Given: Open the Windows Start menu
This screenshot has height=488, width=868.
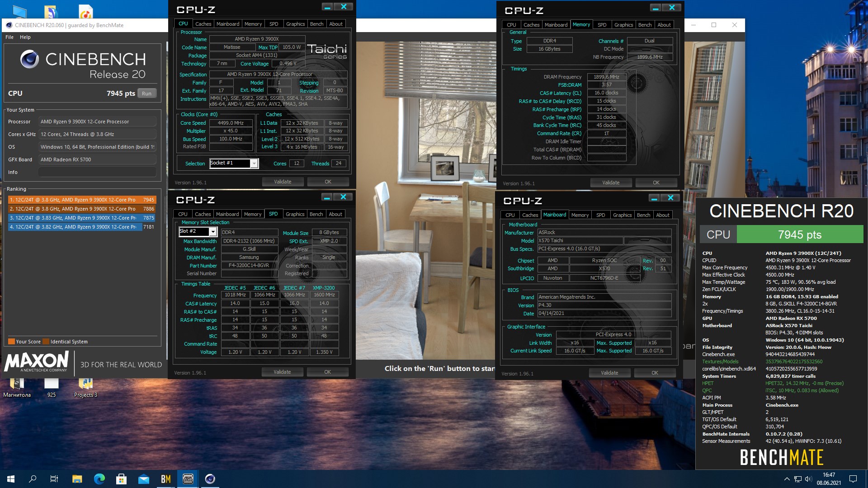Looking at the screenshot, I should (11, 479).
